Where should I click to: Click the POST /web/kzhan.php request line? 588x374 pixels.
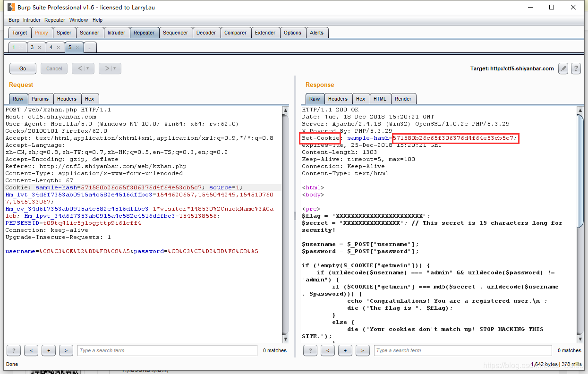[x=58, y=110]
